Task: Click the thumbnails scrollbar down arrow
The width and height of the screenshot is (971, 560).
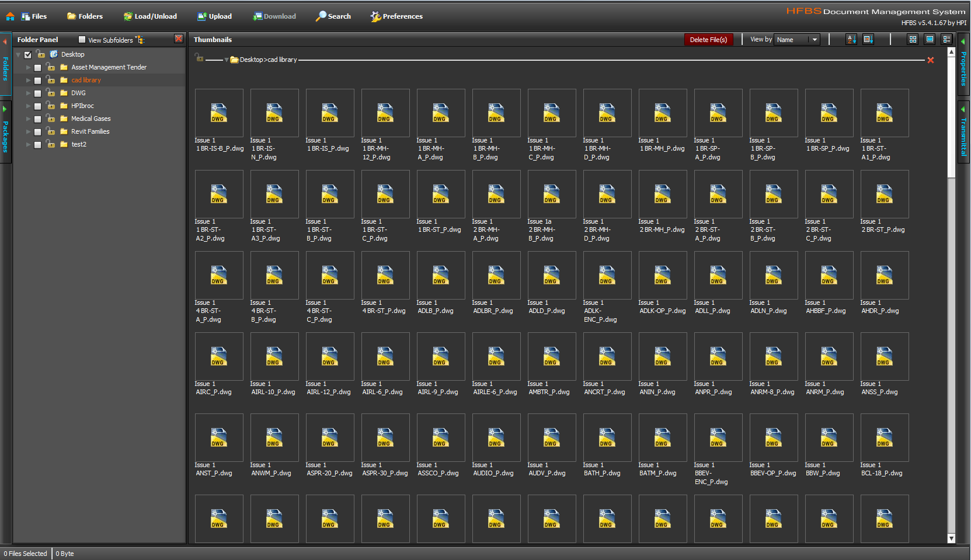Action: [x=951, y=538]
